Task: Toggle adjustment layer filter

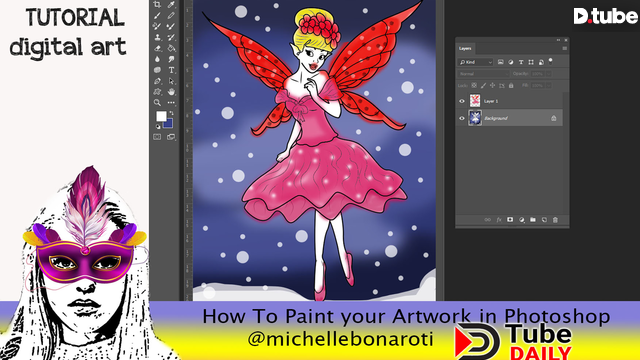Action: pyautogui.click(x=511, y=62)
